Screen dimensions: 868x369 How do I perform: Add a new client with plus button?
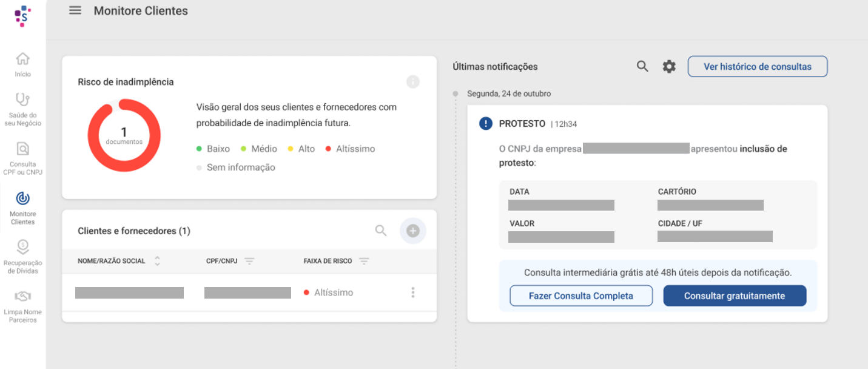pyautogui.click(x=413, y=231)
